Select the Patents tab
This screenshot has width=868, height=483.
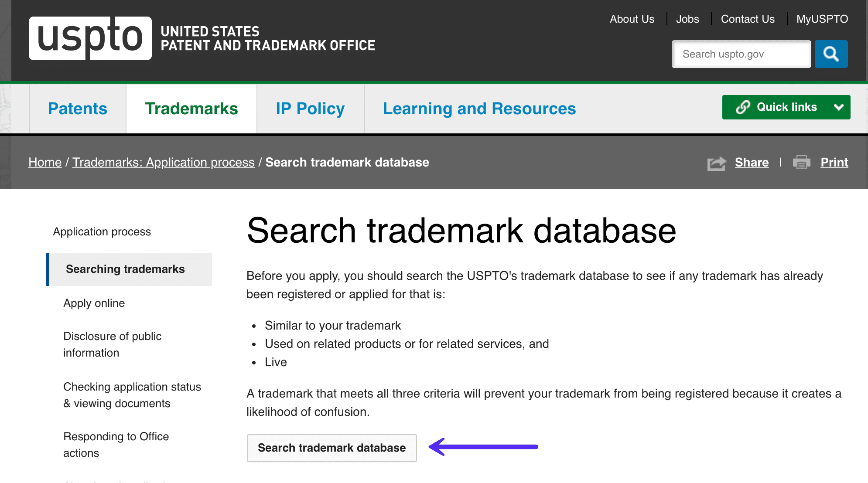click(77, 109)
